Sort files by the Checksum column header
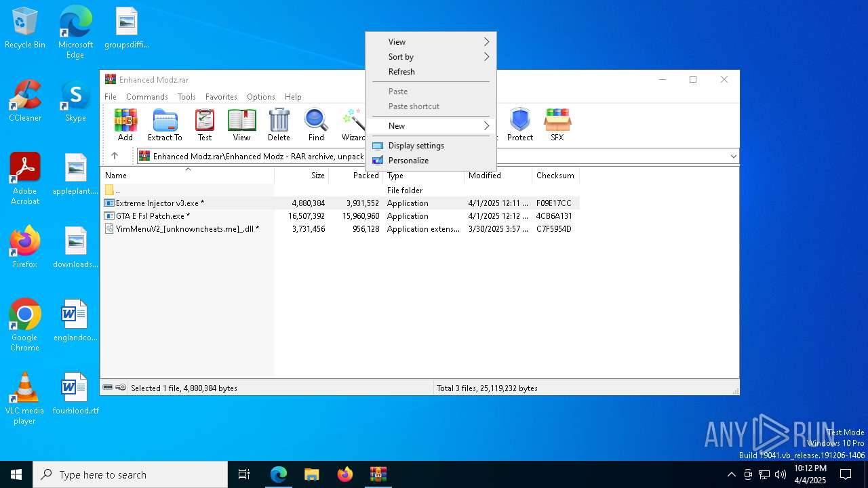 coord(555,176)
